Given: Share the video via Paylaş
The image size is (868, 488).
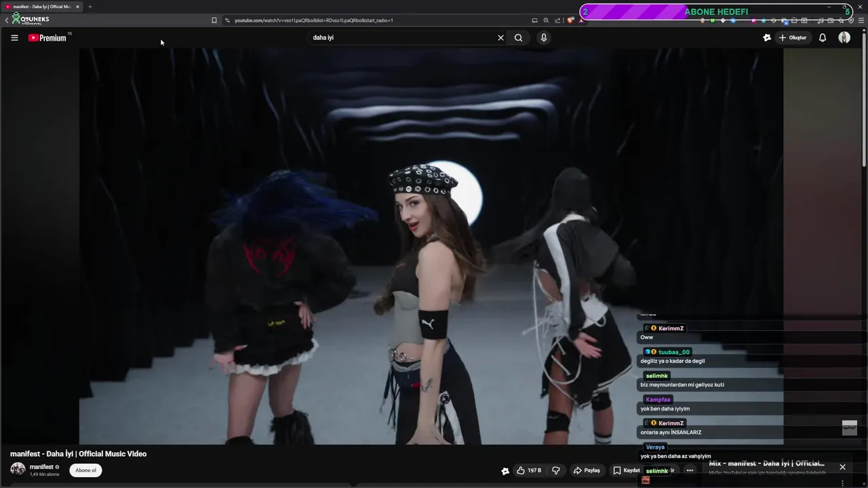Looking at the screenshot, I should [x=587, y=470].
